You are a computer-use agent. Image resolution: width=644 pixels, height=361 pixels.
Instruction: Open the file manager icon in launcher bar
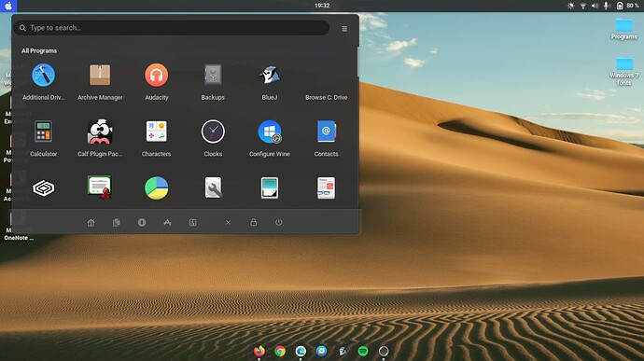pos(192,223)
